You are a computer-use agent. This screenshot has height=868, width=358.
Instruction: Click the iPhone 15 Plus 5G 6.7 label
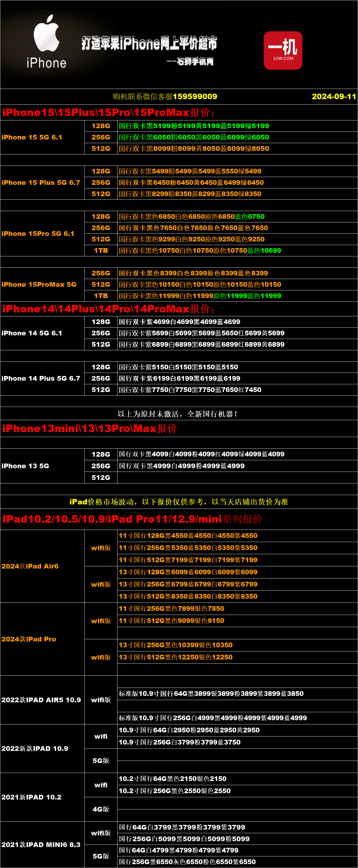tap(40, 183)
